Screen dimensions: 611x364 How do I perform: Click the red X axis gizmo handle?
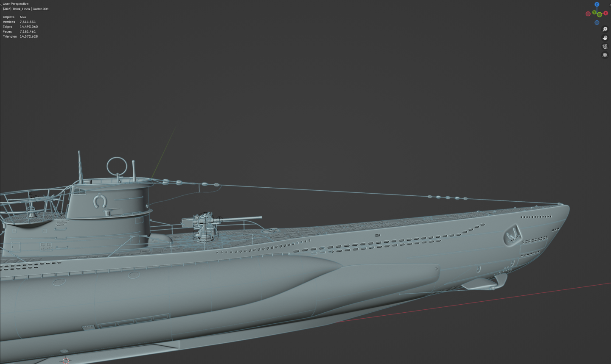pos(605,14)
